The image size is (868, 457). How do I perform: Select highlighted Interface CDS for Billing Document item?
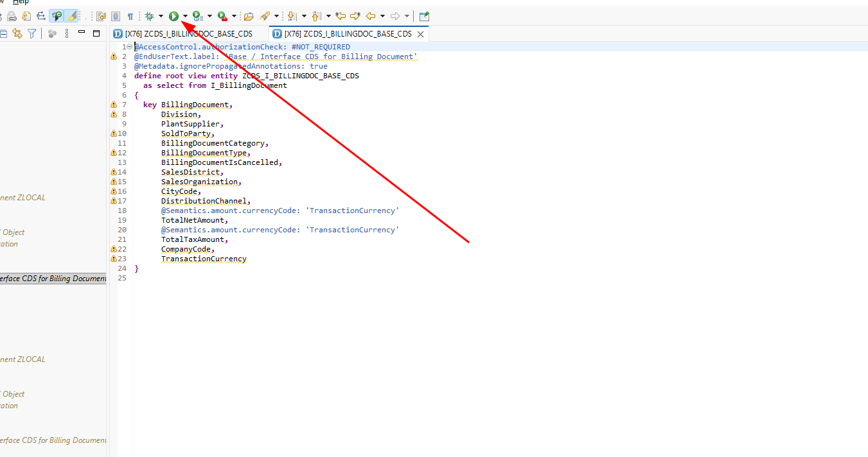pyautogui.click(x=53, y=279)
